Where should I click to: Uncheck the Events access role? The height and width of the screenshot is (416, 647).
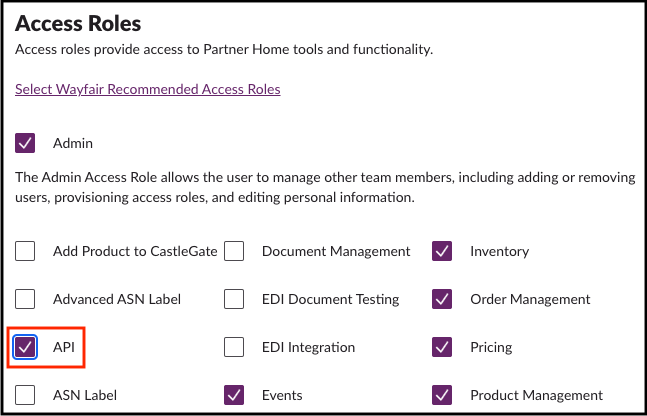click(x=235, y=395)
